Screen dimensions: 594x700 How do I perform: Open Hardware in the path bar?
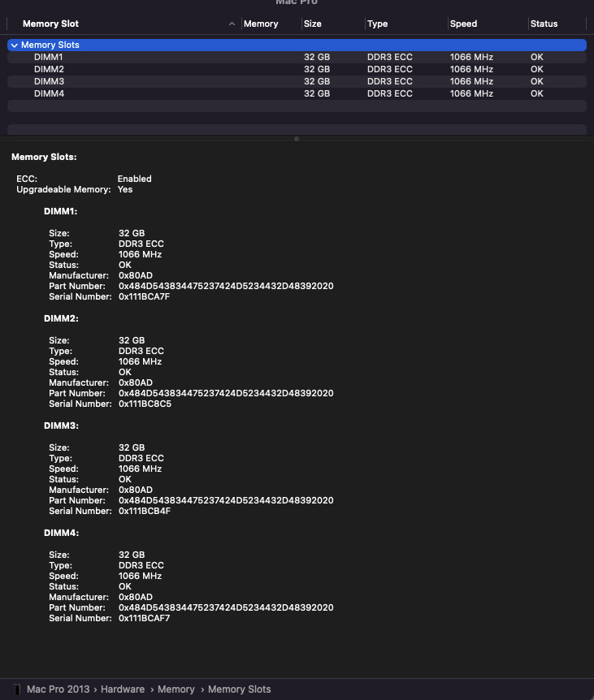tap(124, 689)
